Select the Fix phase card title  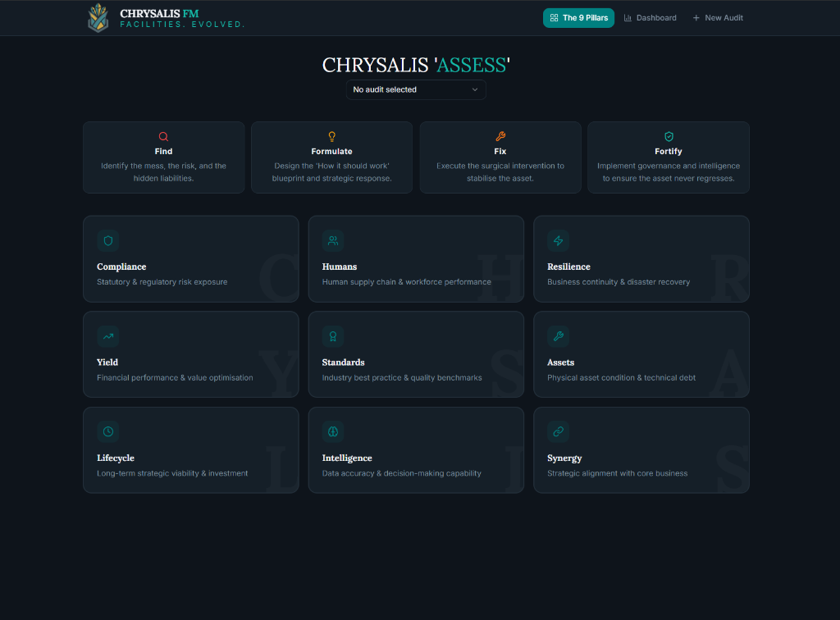pyautogui.click(x=500, y=152)
